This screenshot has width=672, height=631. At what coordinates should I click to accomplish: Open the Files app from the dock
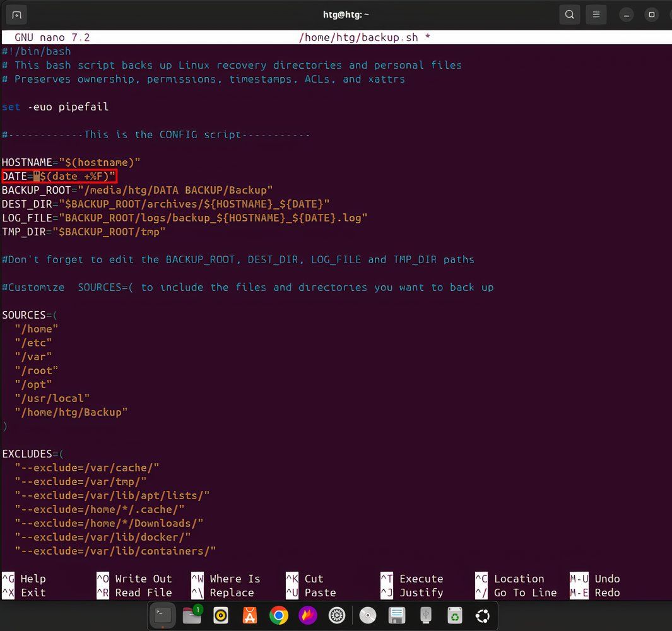coord(192,615)
